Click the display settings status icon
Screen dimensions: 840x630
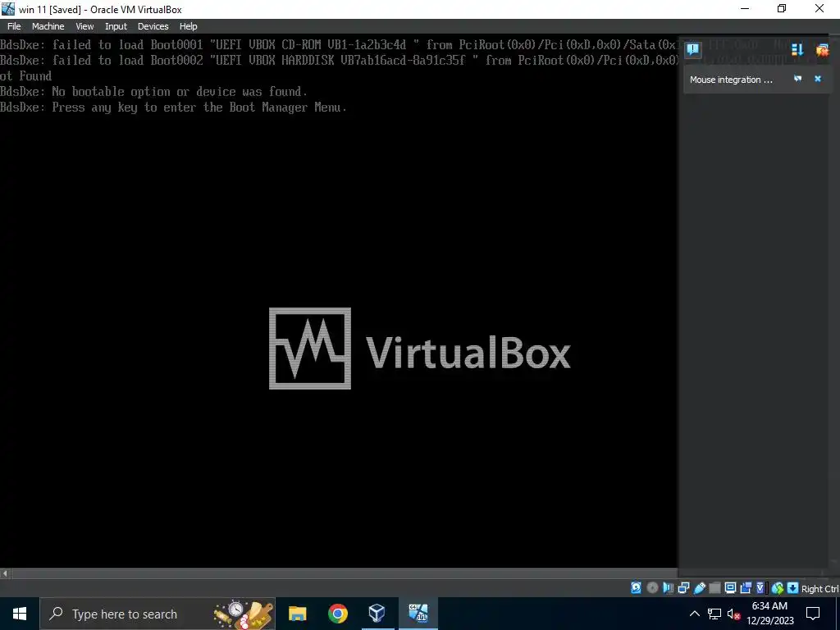point(730,587)
